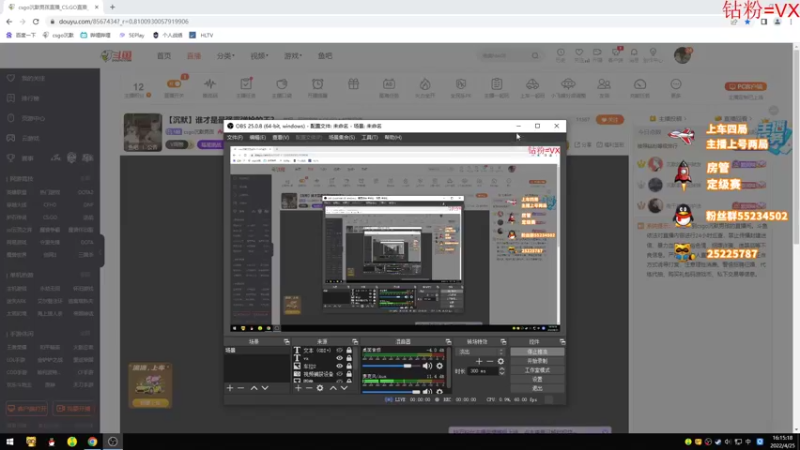Toggle lock on the first text source
The width and height of the screenshot is (800, 450).
[349, 351]
